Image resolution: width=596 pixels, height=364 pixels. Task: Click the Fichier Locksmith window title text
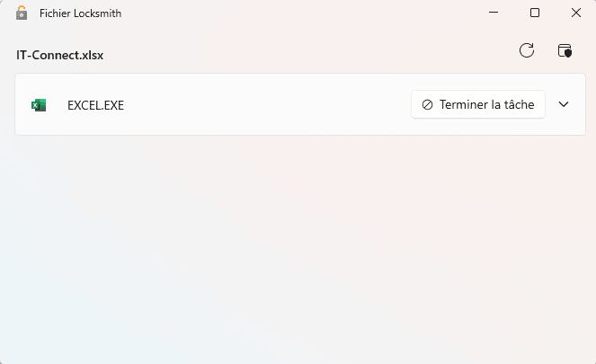[79, 13]
